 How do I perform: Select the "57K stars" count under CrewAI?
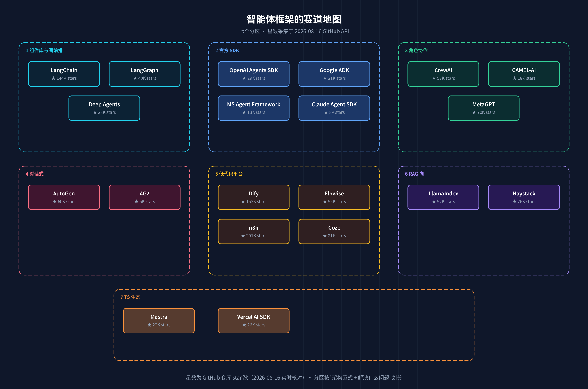point(443,78)
